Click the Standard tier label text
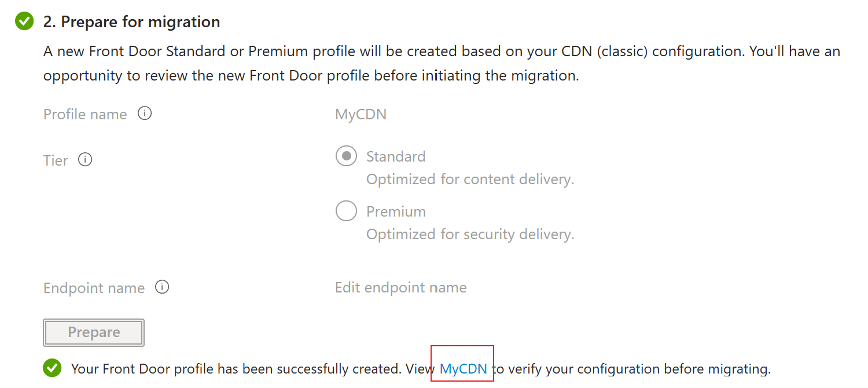Screen dimensions: 868x388 click(395, 156)
